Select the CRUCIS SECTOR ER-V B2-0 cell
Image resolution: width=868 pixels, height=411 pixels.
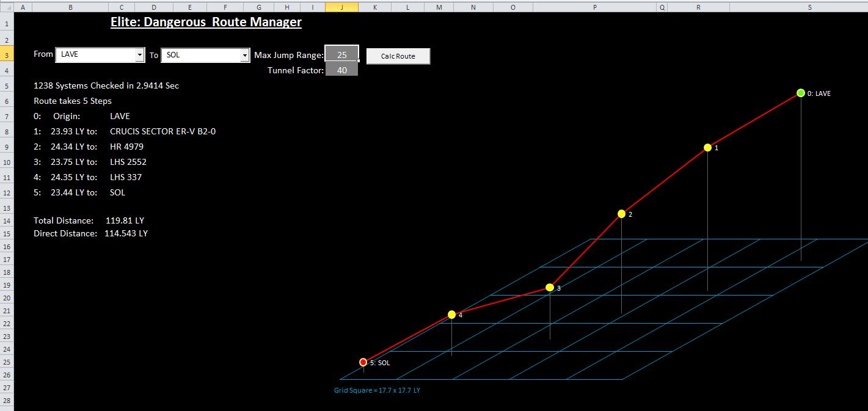(162, 131)
